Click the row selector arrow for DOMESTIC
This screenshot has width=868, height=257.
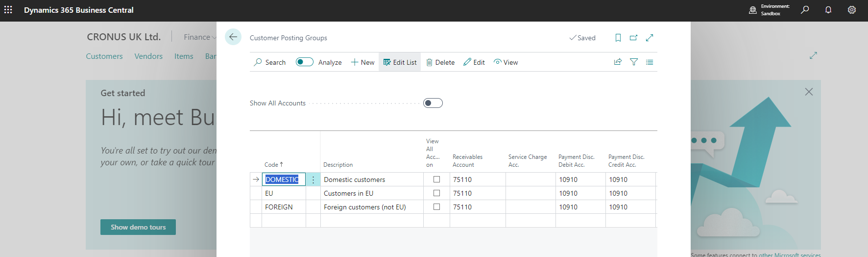tap(256, 180)
